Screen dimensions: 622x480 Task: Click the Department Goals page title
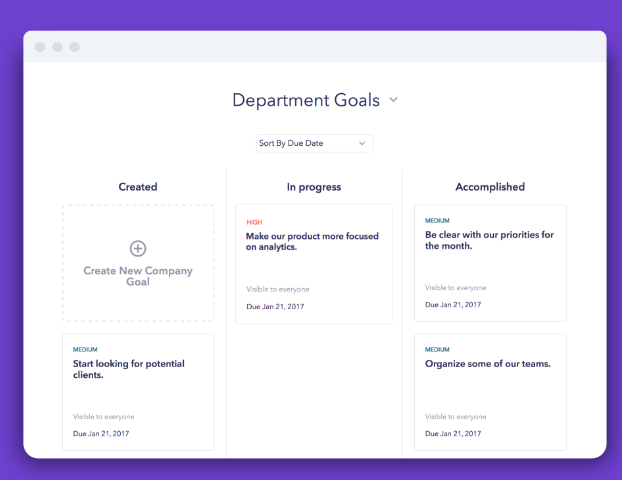pos(306,100)
